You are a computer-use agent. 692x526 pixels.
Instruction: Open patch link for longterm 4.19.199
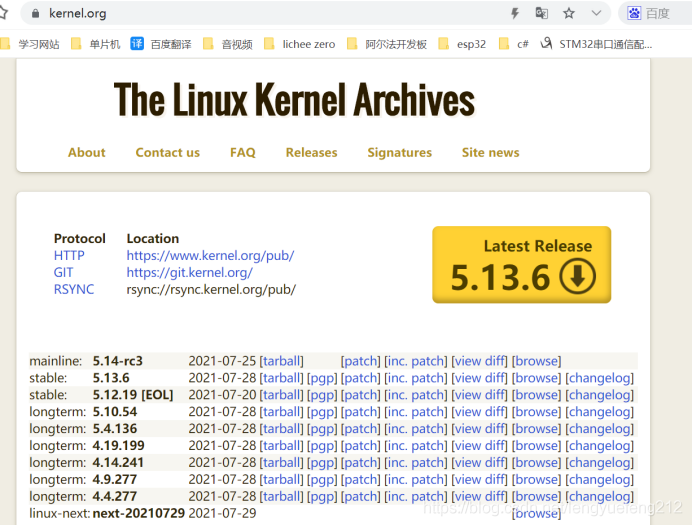361,446
